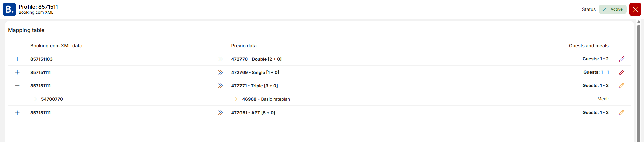Click the Guests and meals column header

click(588, 46)
